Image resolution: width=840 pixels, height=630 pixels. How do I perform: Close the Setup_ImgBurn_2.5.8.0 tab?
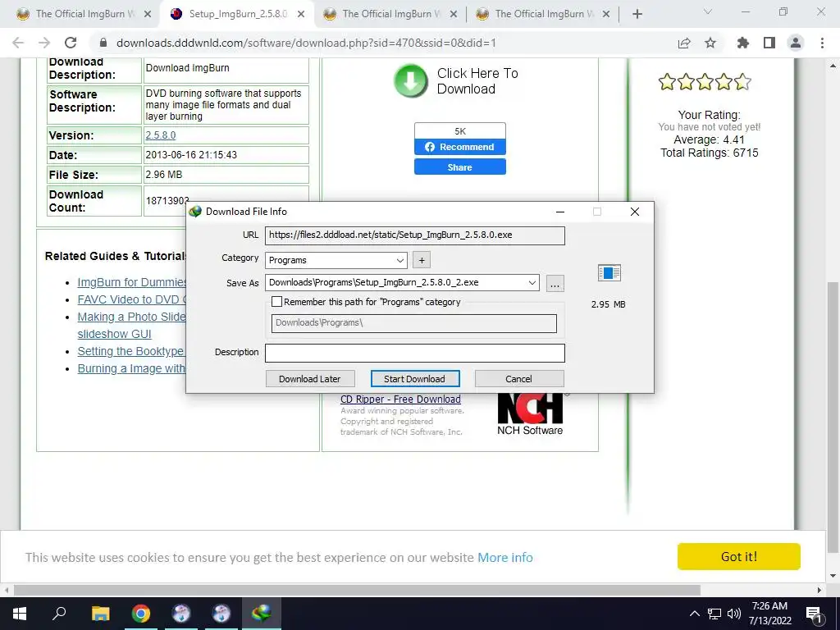point(301,14)
